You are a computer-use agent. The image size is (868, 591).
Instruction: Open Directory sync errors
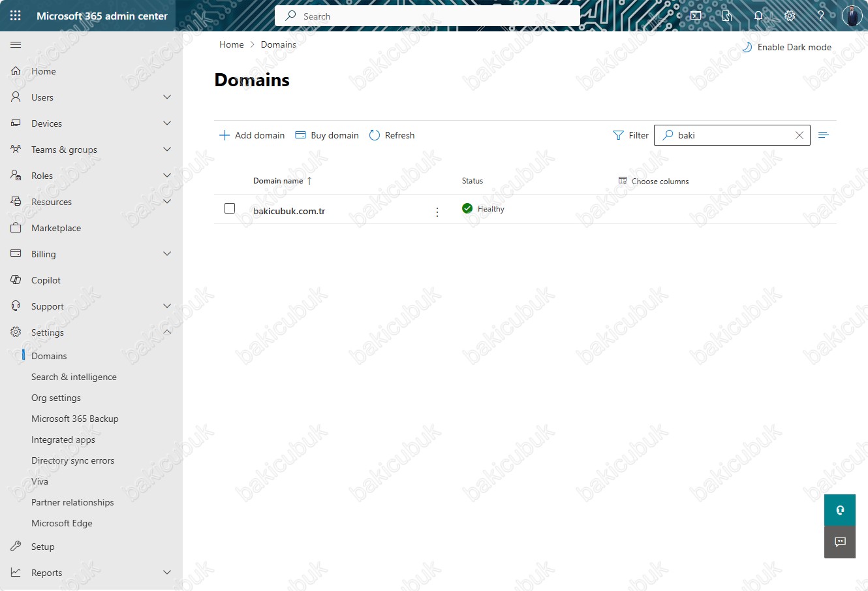point(72,460)
